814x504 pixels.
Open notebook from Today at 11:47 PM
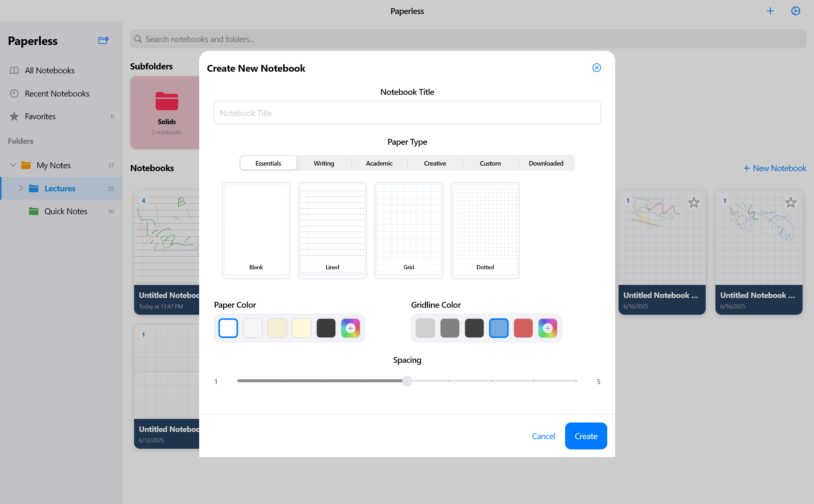[166, 252]
